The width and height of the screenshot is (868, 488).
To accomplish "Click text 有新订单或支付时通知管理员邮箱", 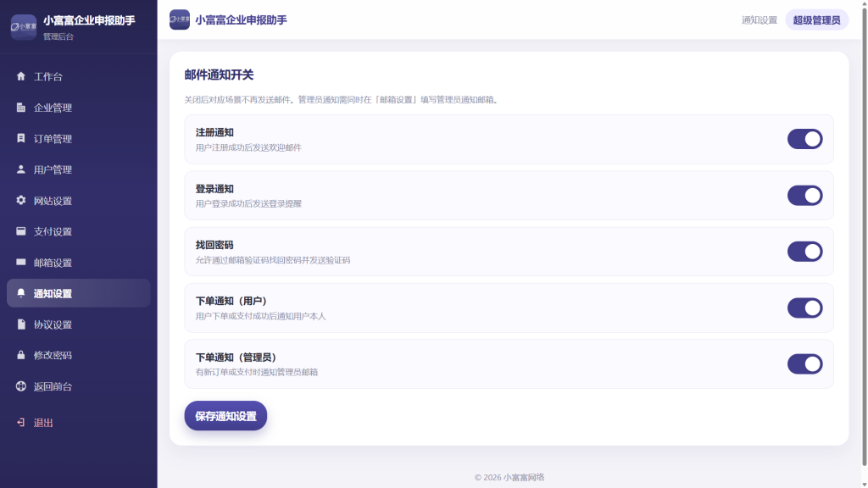I will [257, 373].
